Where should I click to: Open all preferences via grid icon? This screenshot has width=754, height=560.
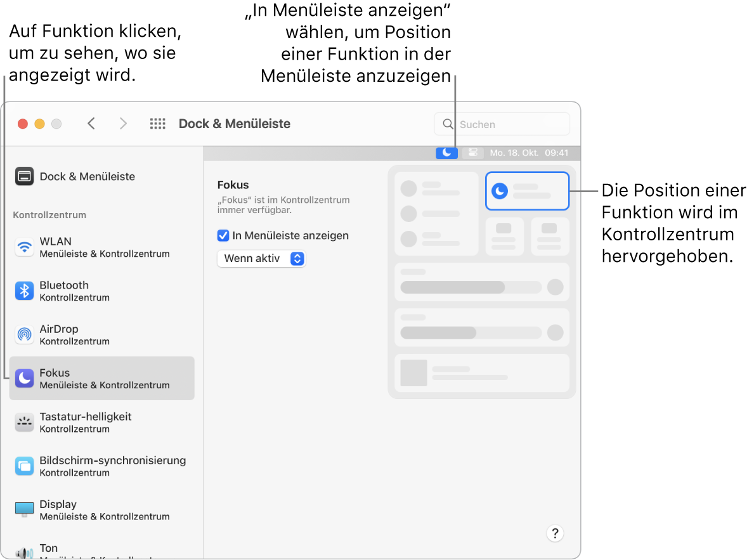point(157,124)
